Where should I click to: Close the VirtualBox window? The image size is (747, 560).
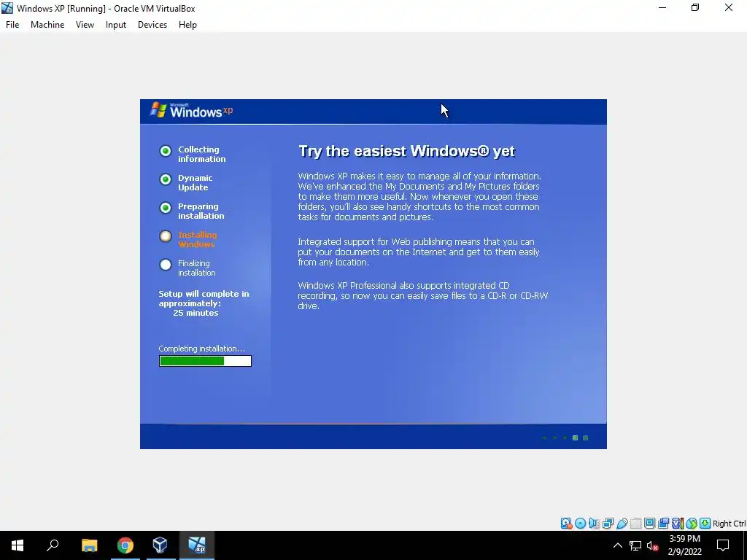[729, 8]
